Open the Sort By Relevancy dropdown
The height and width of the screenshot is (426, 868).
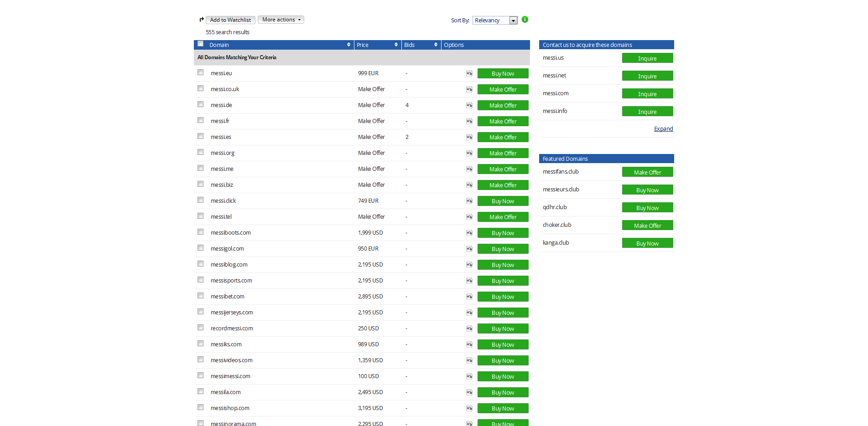(x=495, y=20)
